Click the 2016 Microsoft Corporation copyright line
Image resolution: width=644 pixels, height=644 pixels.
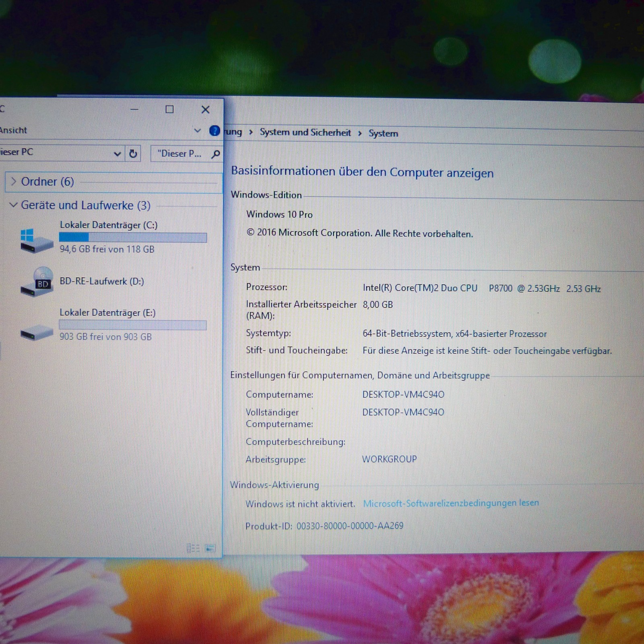(359, 233)
